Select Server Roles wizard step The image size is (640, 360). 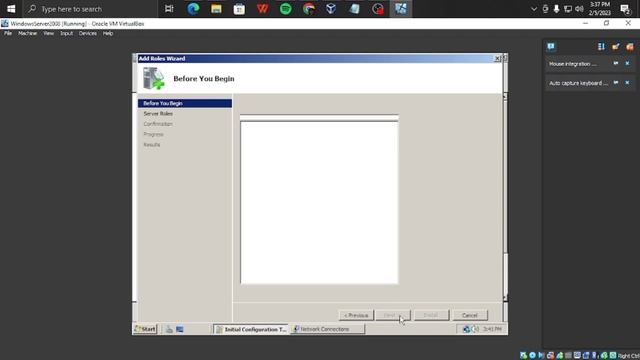point(158,113)
